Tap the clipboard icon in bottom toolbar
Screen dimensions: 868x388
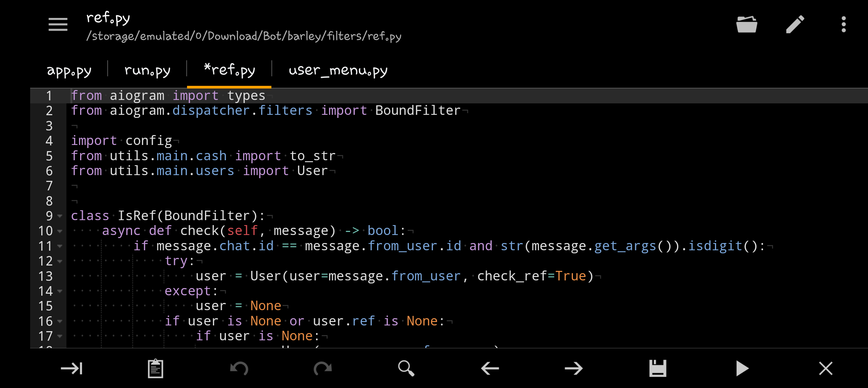155,368
